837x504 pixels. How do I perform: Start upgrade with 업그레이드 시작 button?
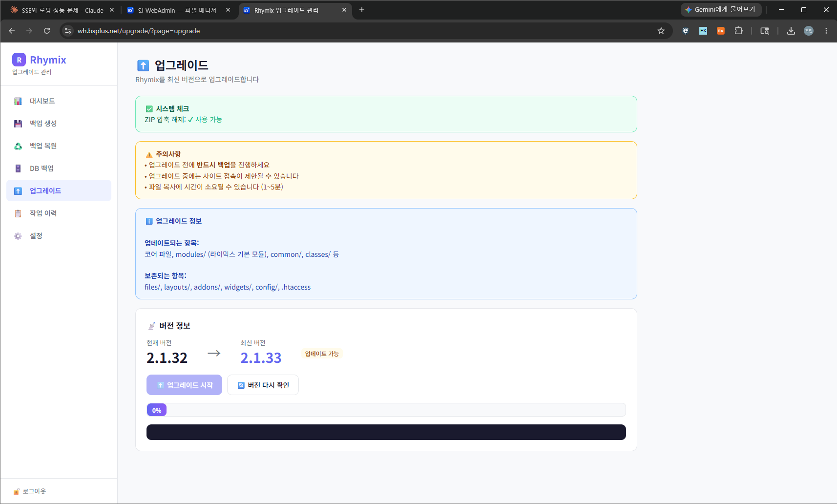coord(184,385)
